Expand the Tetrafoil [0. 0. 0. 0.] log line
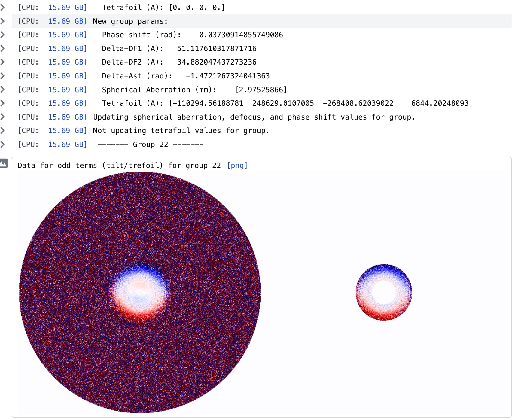 pyautogui.click(x=3, y=7)
